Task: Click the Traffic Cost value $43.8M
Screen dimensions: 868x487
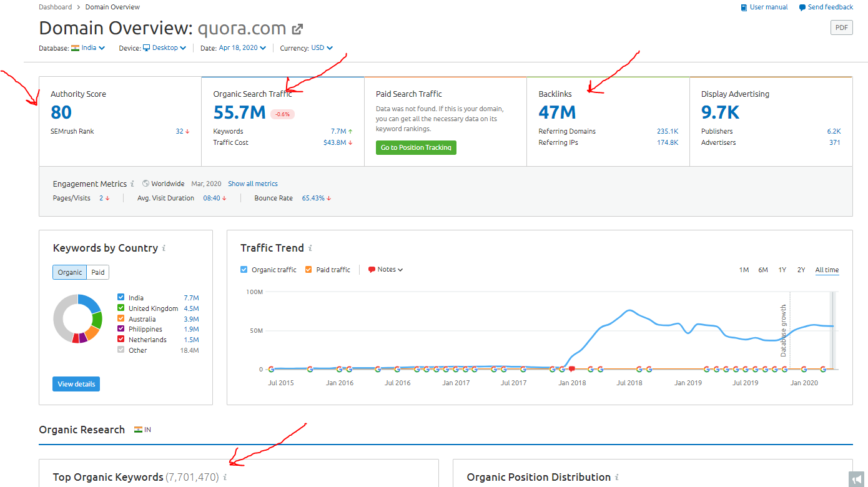Action: (335, 142)
